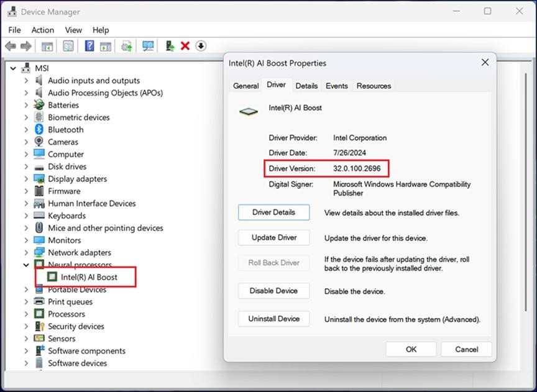Close the Intel AI Boost Properties dialog
Image resolution: width=537 pixels, height=392 pixels.
pos(485,63)
